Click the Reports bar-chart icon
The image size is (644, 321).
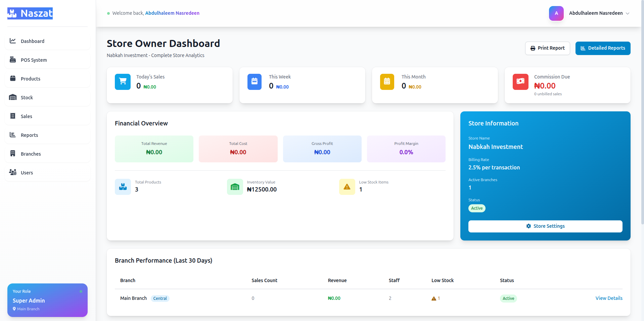[x=13, y=135]
